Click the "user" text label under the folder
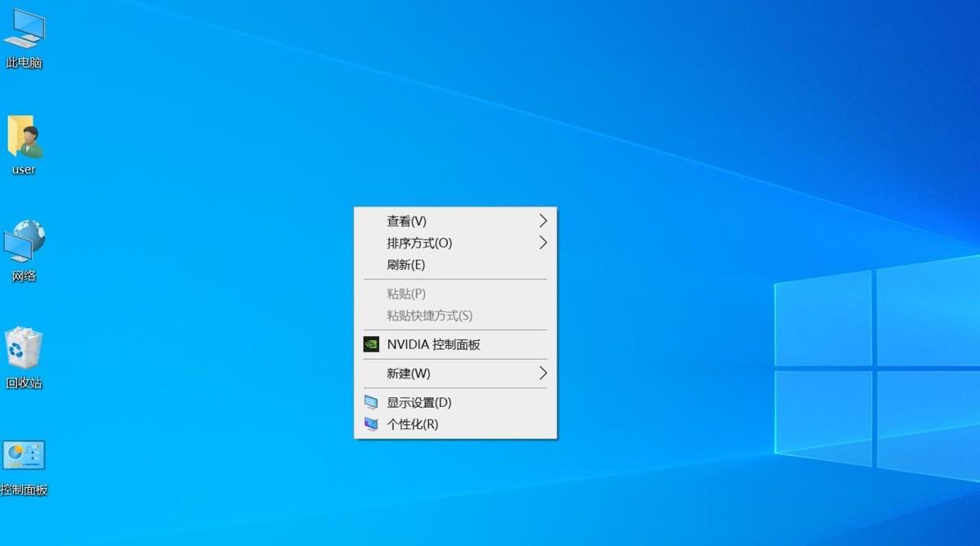Viewport: 980px width, 546px height. 24,170
